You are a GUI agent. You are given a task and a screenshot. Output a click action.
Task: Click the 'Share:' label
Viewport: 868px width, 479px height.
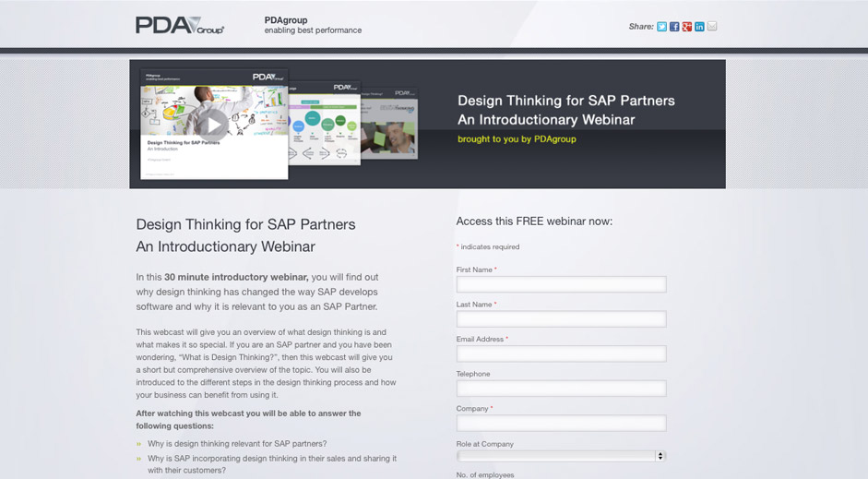[641, 27]
